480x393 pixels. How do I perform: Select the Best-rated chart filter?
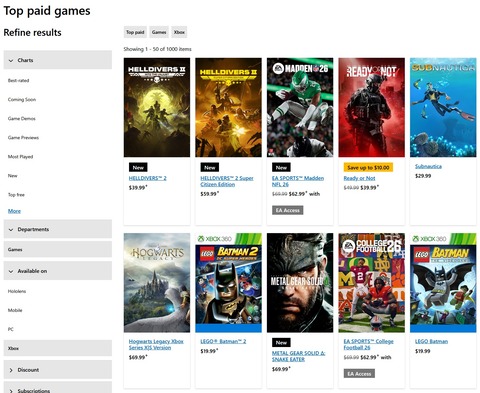(x=18, y=80)
